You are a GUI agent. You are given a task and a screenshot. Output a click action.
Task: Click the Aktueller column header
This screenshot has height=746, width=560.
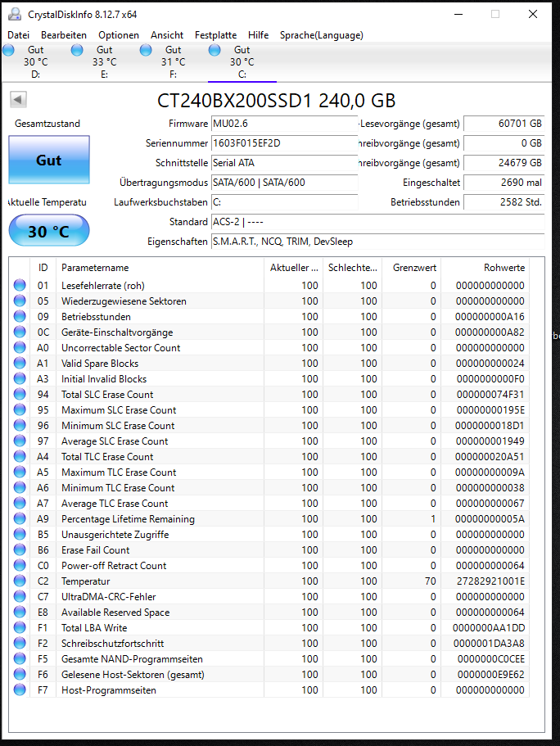tap(294, 268)
